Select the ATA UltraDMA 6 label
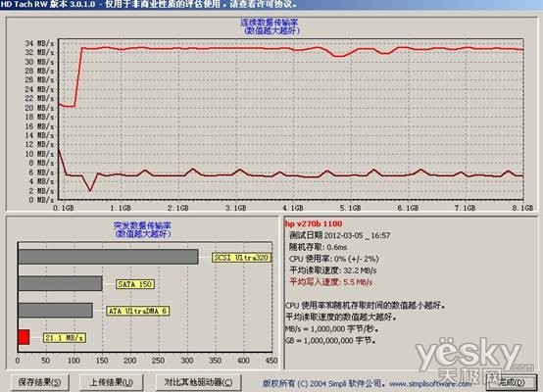The height and width of the screenshot is (392, 543). pos(137,311)
